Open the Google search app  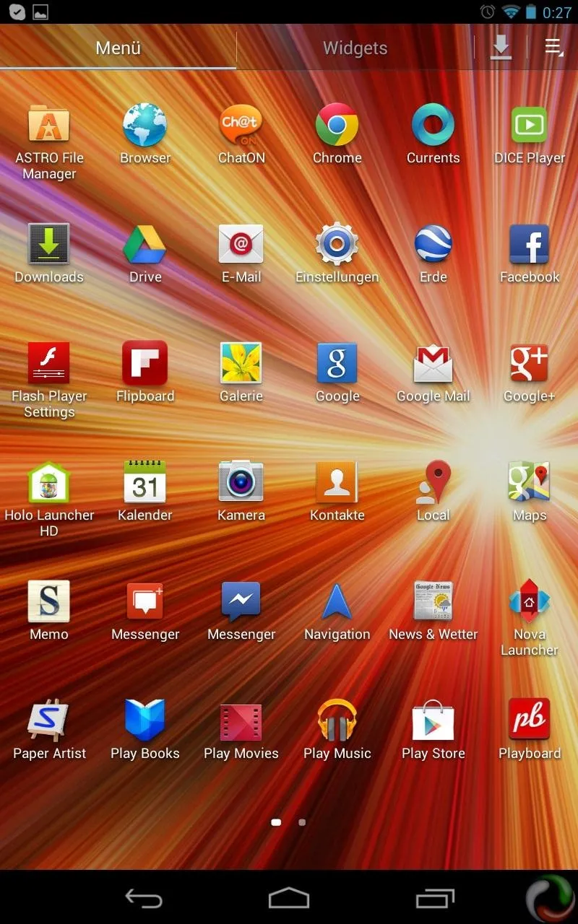337,372
